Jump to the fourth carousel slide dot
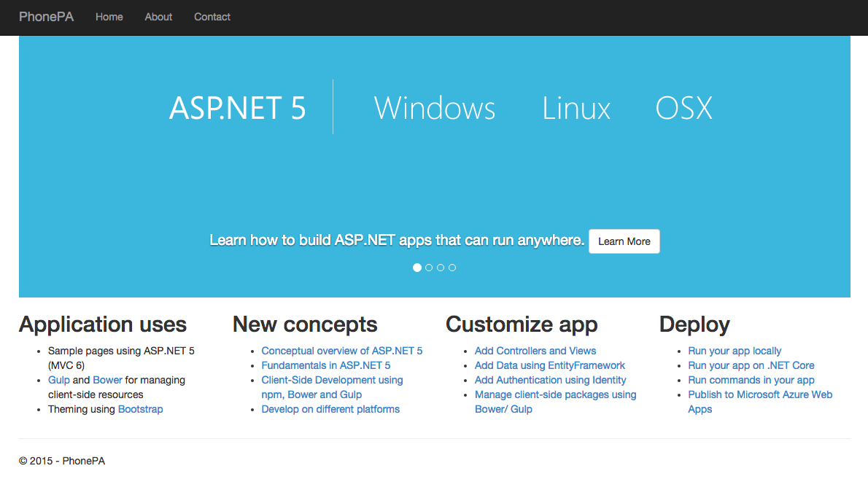The width and height of the screenshot is (868, 490). [x=452, y=268]
